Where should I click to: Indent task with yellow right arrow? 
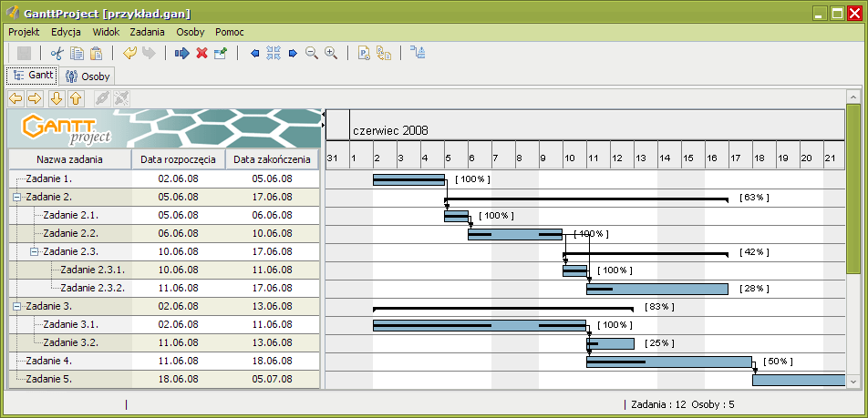coord(35,98)
